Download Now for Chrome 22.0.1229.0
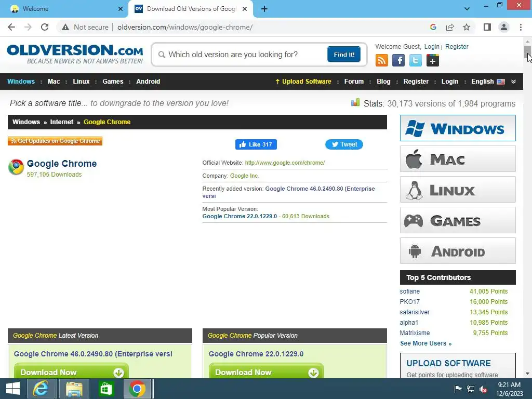 tap(266, 371)
